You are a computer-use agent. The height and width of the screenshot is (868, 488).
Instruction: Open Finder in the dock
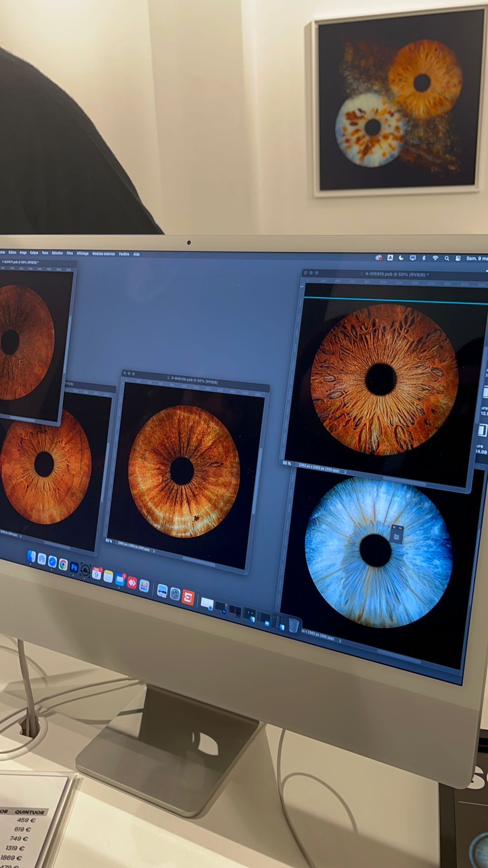pos(31,556)
